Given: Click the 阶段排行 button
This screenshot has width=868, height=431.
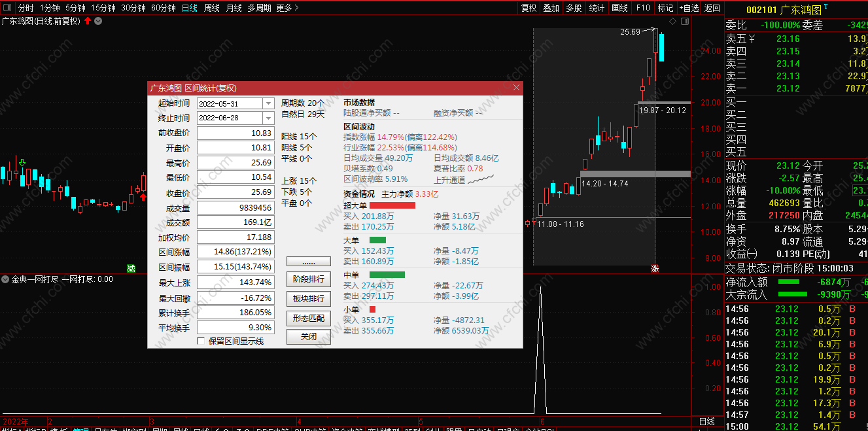Looking at the screenshot, I should coord(308,279).
